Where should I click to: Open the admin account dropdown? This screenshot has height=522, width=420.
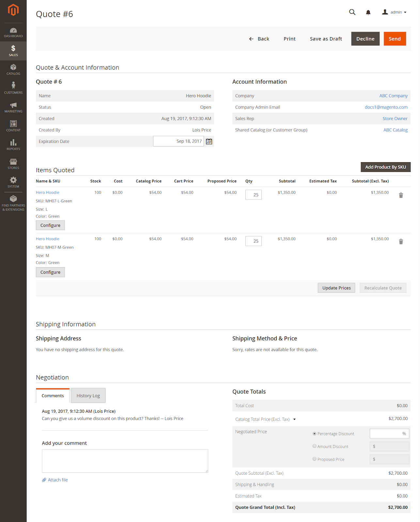(394, 12)
